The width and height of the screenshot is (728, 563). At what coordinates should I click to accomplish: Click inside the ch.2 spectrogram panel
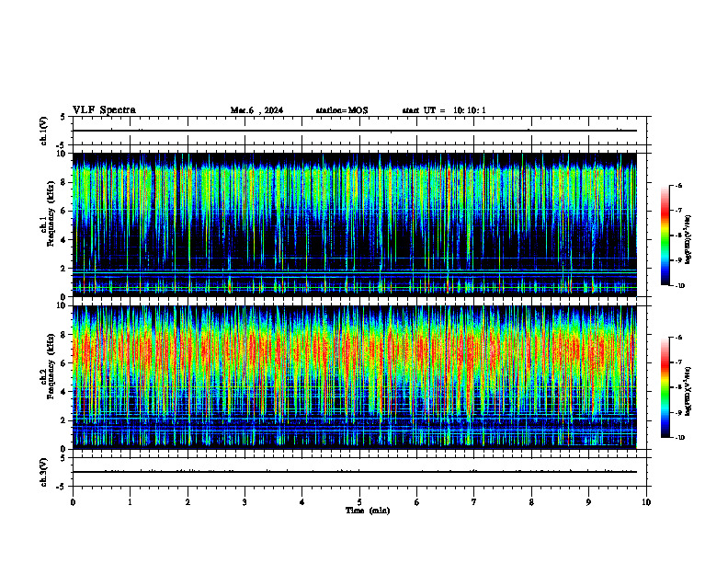[x=354, y=377]
